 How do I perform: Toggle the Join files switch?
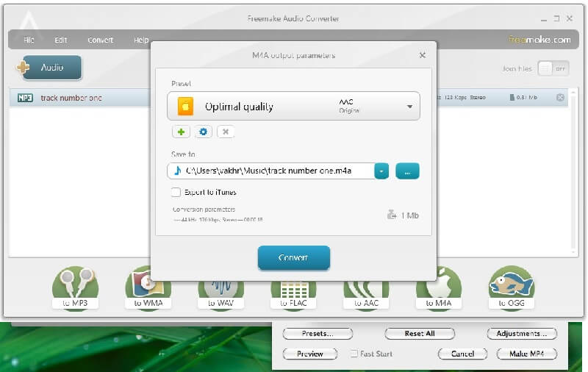click(553, 68)
